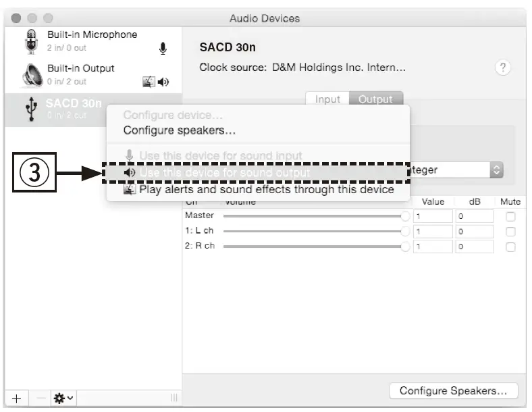The image size is (532, 412).
Task: Click the Master Value field
Action: (x=433, y=216)
